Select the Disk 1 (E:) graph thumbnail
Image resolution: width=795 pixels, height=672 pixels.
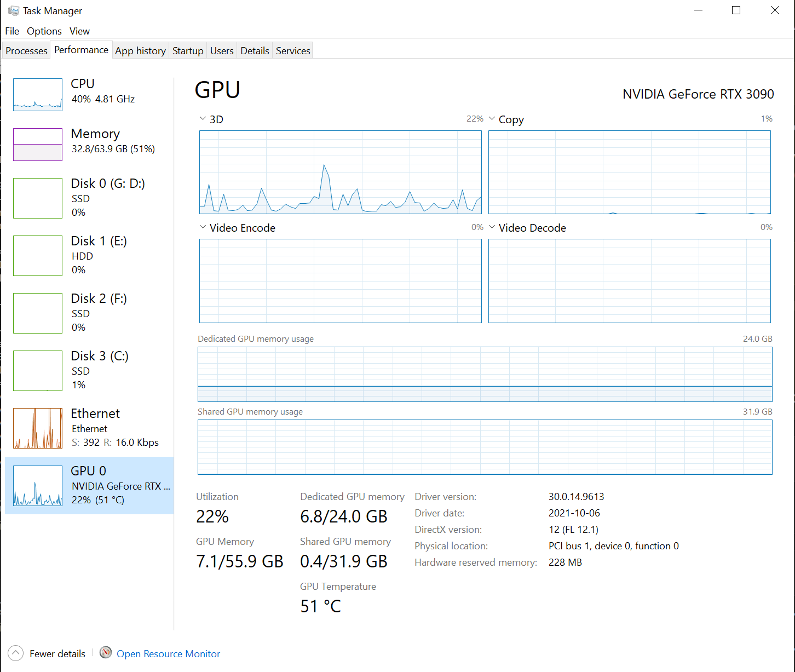pos(38,256)
